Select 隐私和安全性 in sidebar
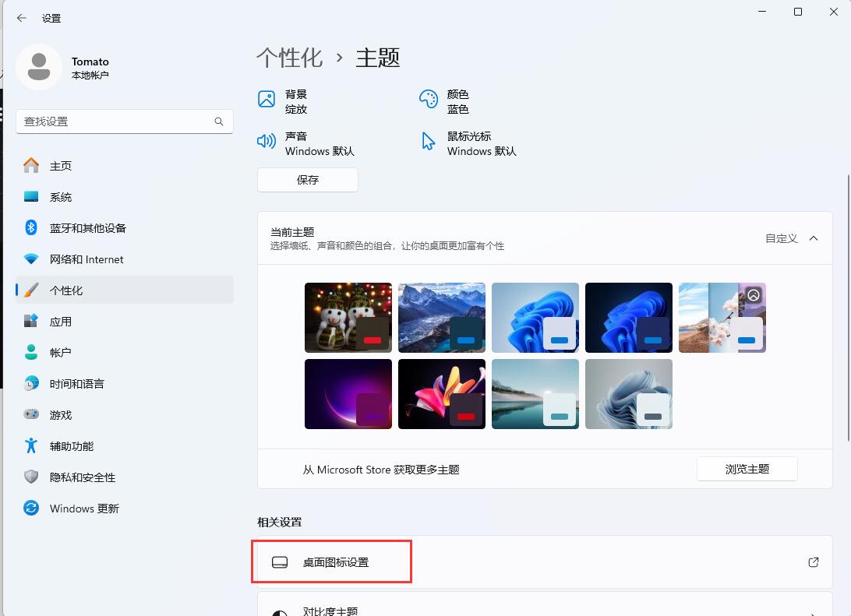The height and width of the screenshot is (616, 851). (x=82, y=477)
